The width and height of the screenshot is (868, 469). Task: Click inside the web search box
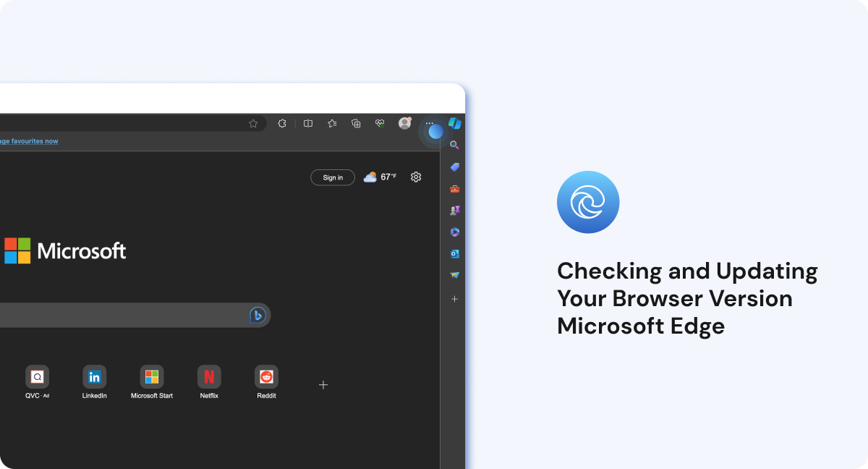coord(134,315)
